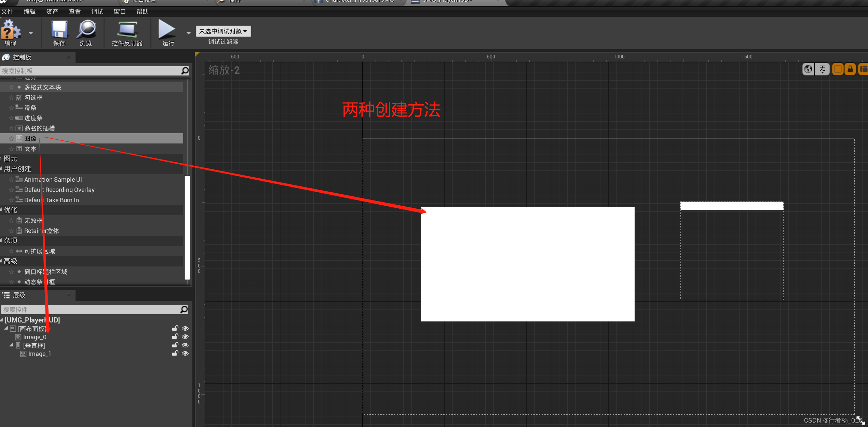This screenshot has width=868, height=427.
Task: Toggle the dashed widget outlines button
Action: point(837,69)
